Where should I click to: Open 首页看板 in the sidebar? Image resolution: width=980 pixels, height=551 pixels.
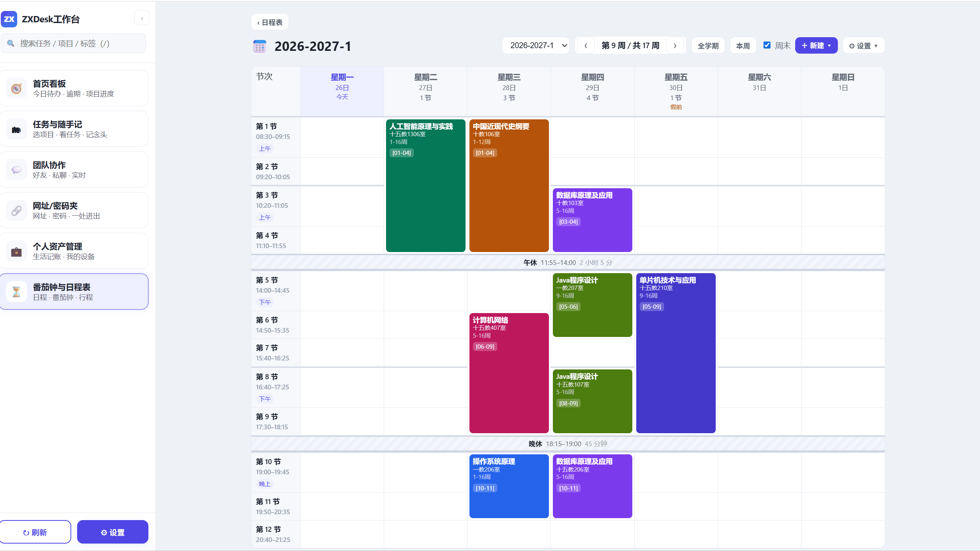pyautogui.click(x=74, y=88)
